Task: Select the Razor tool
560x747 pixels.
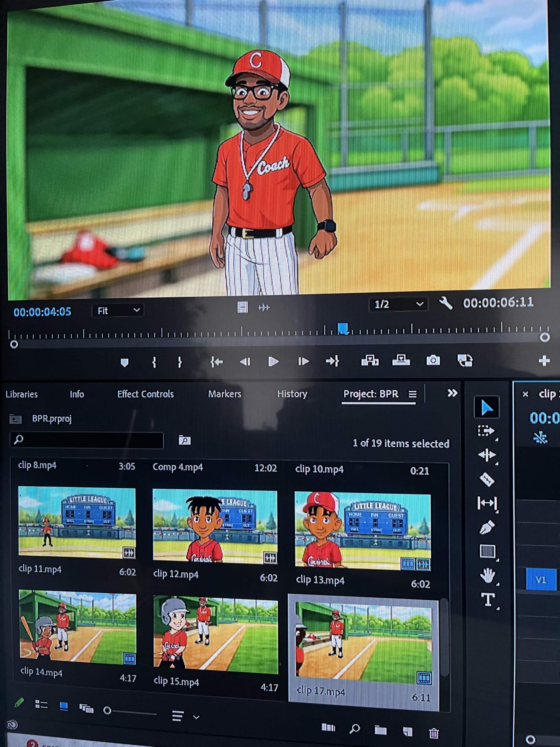Action: 487,479
